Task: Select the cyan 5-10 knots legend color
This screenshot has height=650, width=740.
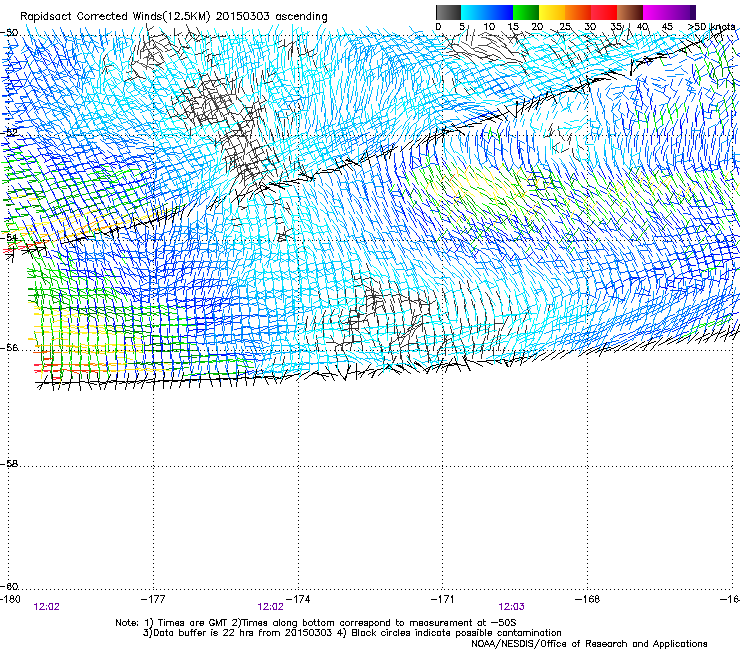Action: click(474, 12)
